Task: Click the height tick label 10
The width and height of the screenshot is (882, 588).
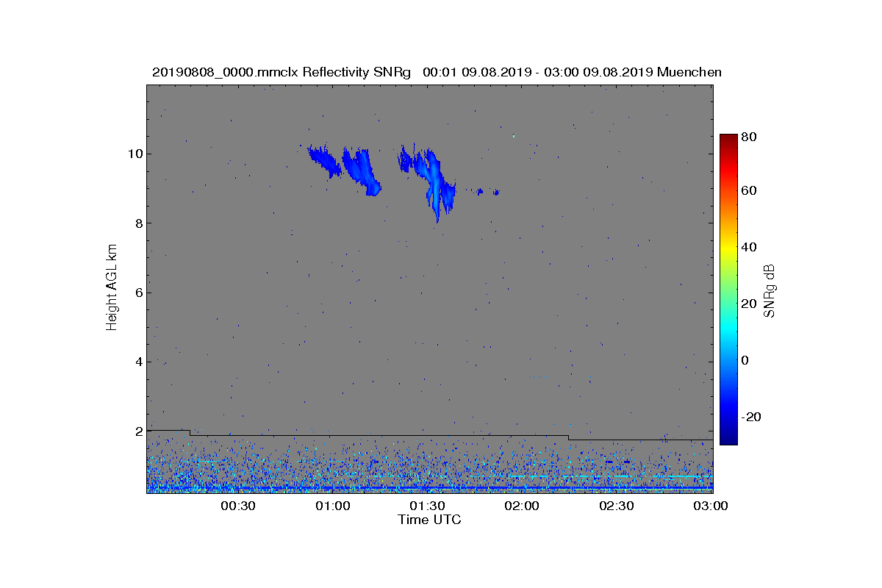Action: point(134,154)
